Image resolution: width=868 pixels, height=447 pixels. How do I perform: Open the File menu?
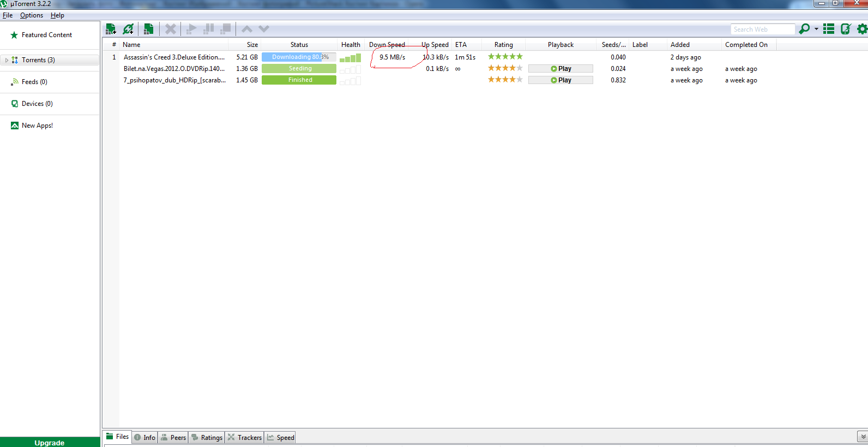coord(8,15)
